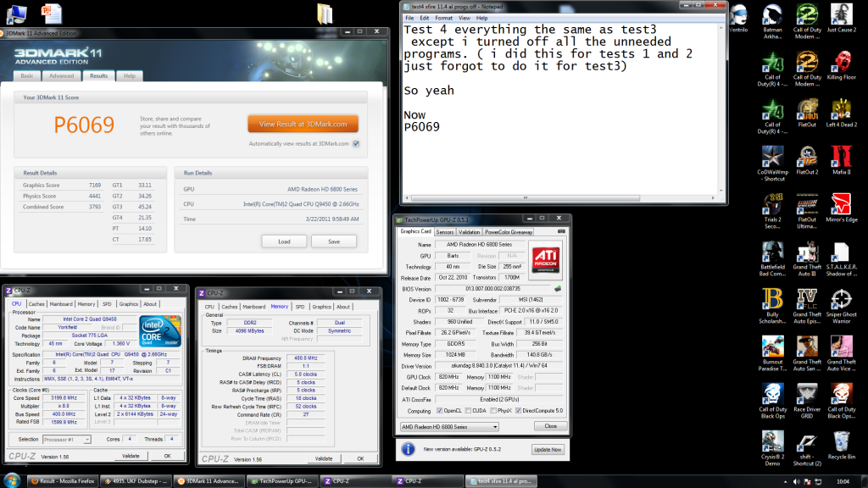Image resolution: width=868 pixels, height=488 pixels.
Task: Select Crysis 2 Demo desktop icon
Action: point(772,449)
